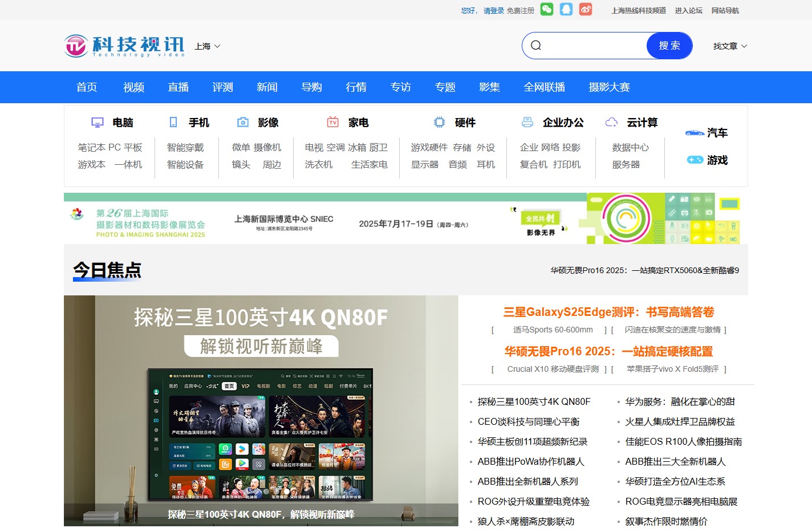
Task: Click the scrolling ticker 华硕无畏Pro16 headline
Action: pyautogui.click(x=645, y=270)
